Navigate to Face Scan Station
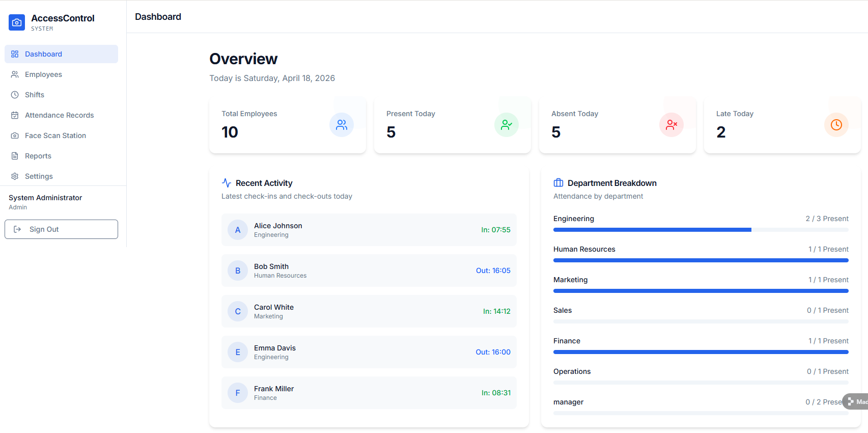 click(55, 136)
